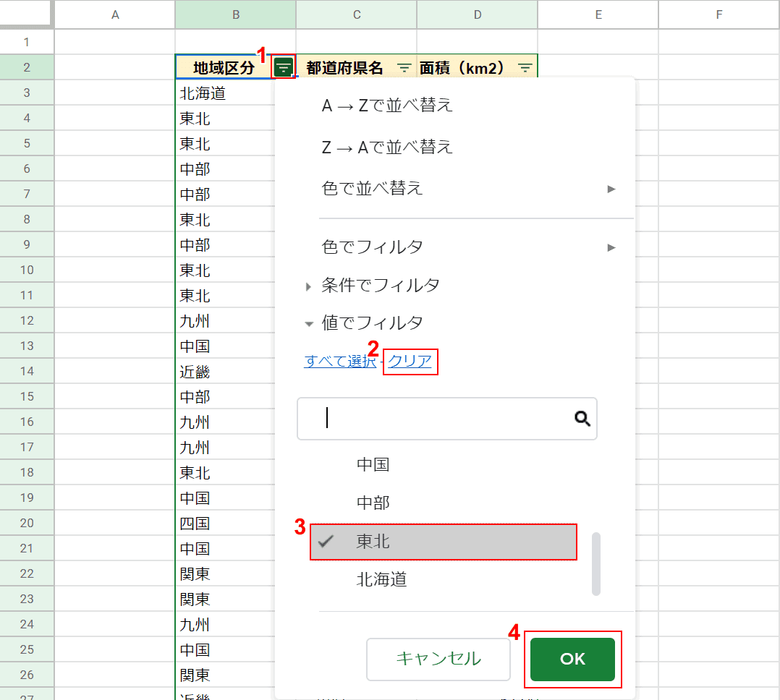
Task: Click the 地域区分 header cell
Action: coord(224,67)
